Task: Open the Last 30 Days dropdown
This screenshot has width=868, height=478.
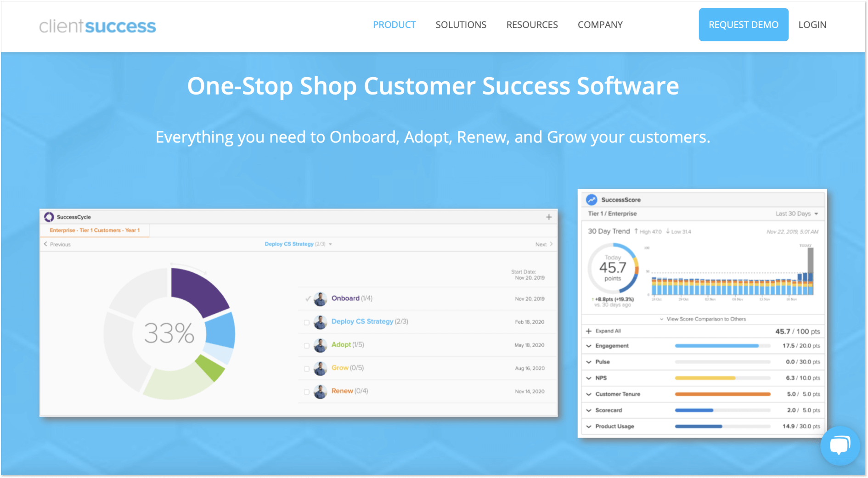Action: 797,214
